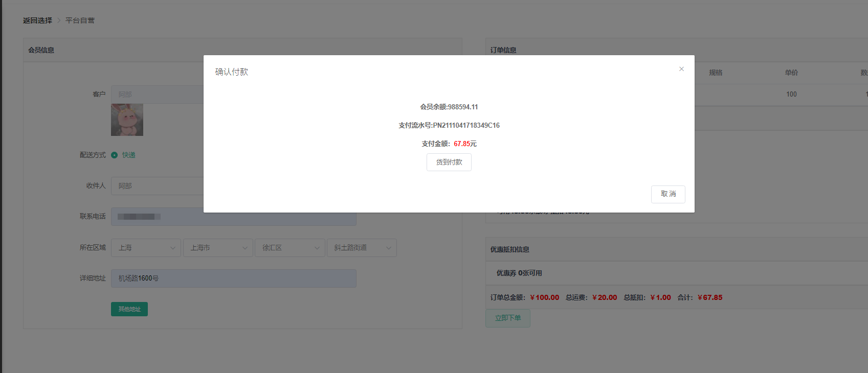The width and height of the screenshot is (868, 373).
Task: Click the 总运费 ¥20.00 value
Action: pyautogui.click(x=605, y=298)
